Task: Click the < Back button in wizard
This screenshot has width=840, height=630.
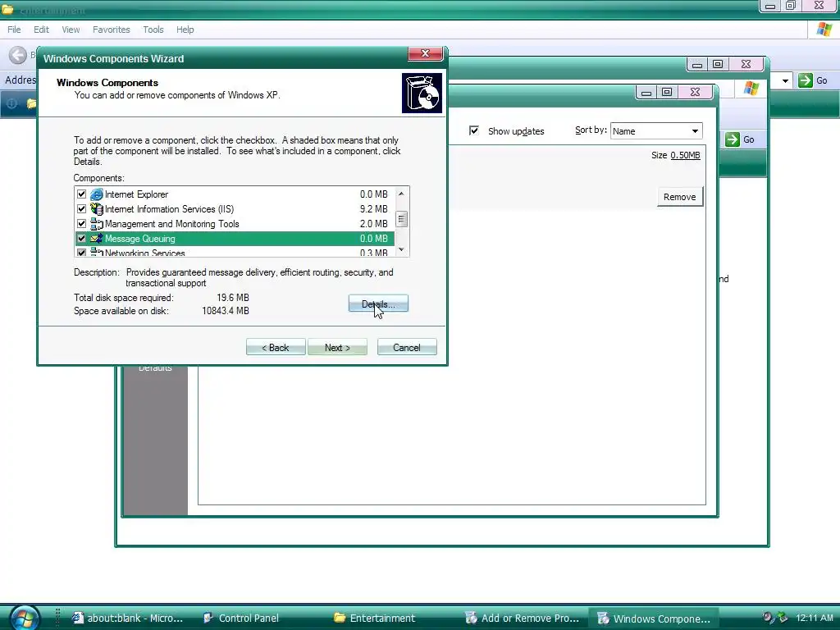Action: [276, 347]
